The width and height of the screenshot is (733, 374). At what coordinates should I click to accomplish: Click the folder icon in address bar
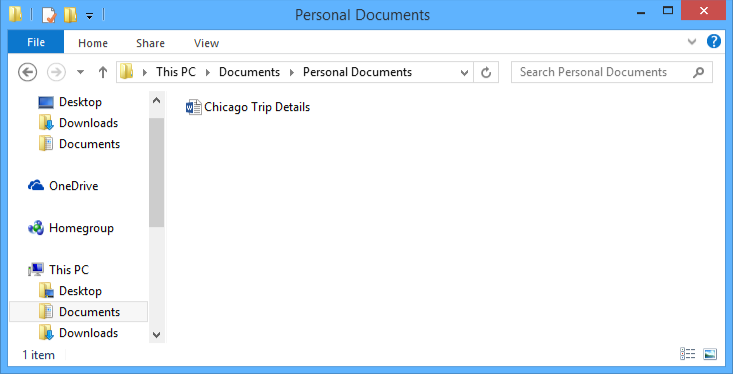pos(127,72)
